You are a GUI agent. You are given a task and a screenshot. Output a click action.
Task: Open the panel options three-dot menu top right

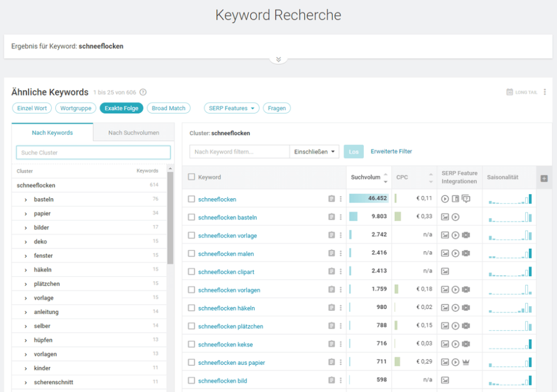(x=544, y=91)
